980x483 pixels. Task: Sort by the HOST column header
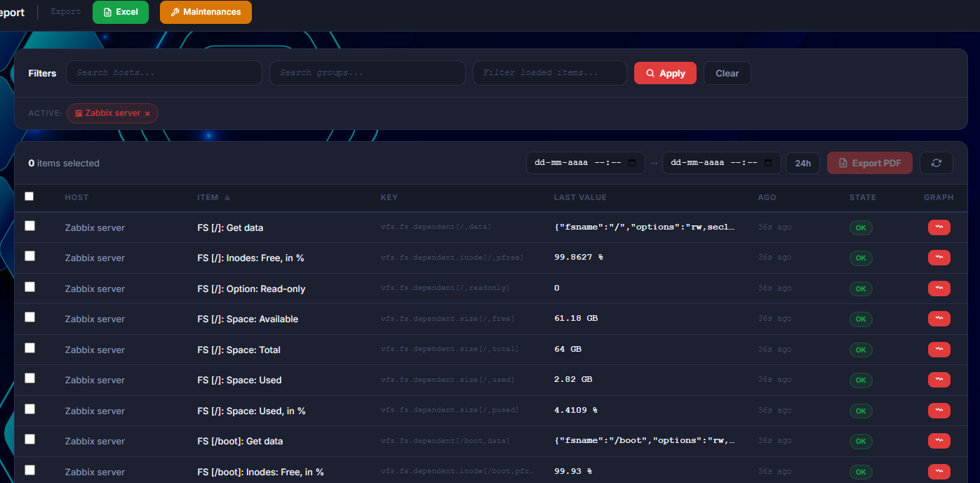point(76,197)
